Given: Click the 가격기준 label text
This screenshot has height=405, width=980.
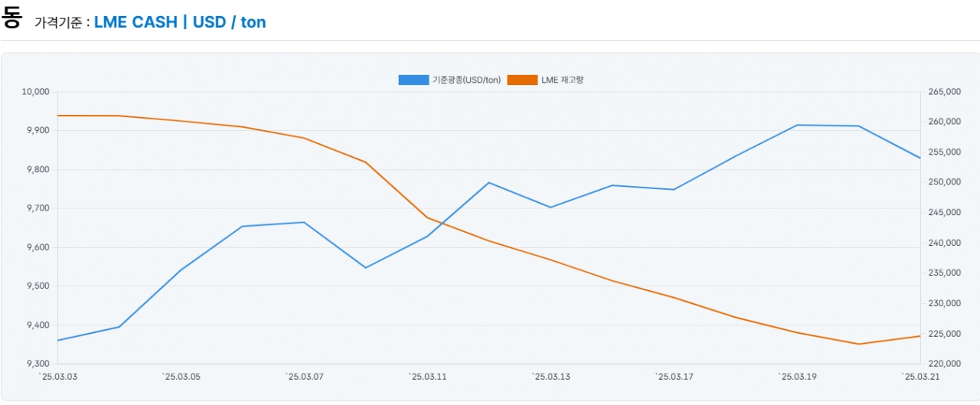Looking at the screenshot, I should tap(58, 23).
